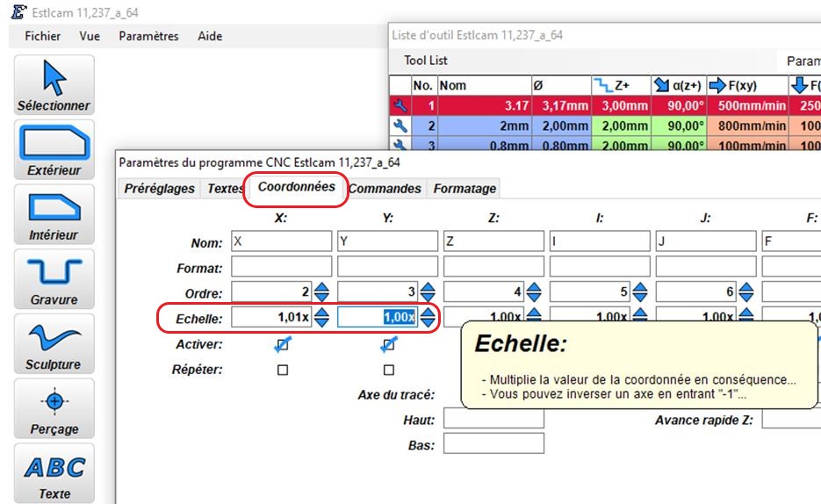The height and width of the screenshot is (504, 821).
Task: Open the Formatage tab
Action: tap(465, 189)
